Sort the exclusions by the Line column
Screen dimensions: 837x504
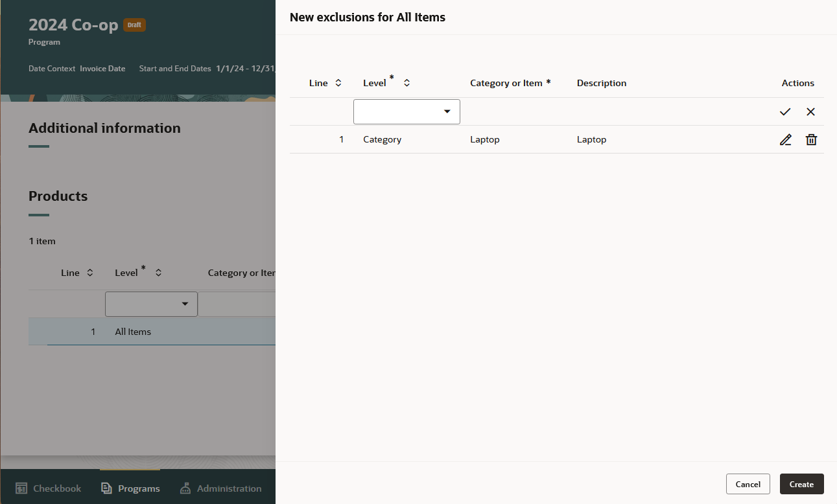(338, 82)
